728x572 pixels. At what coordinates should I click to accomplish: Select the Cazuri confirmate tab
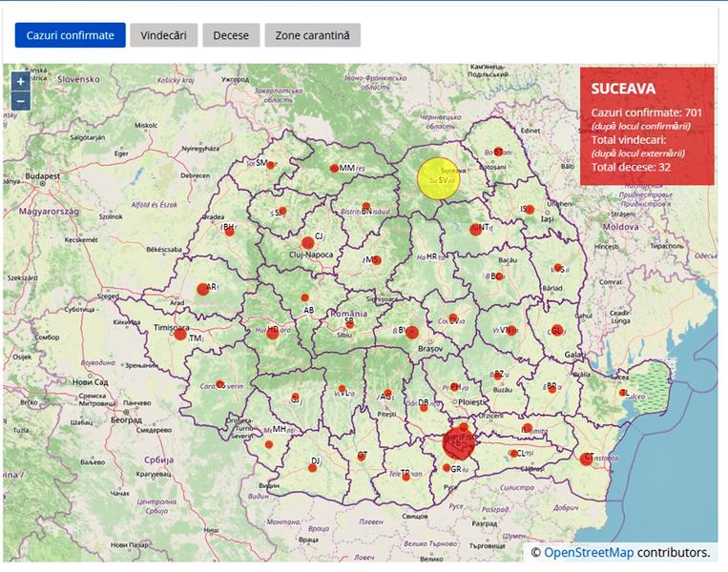(70, 35)
